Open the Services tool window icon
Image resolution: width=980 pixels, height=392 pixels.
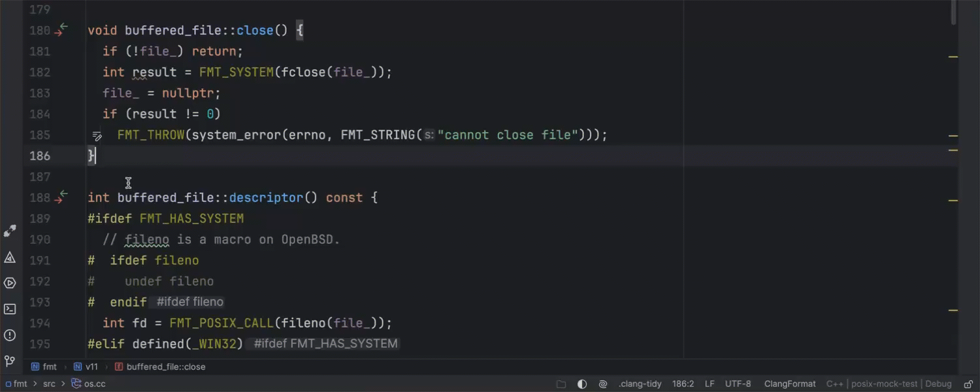point(10,283)
